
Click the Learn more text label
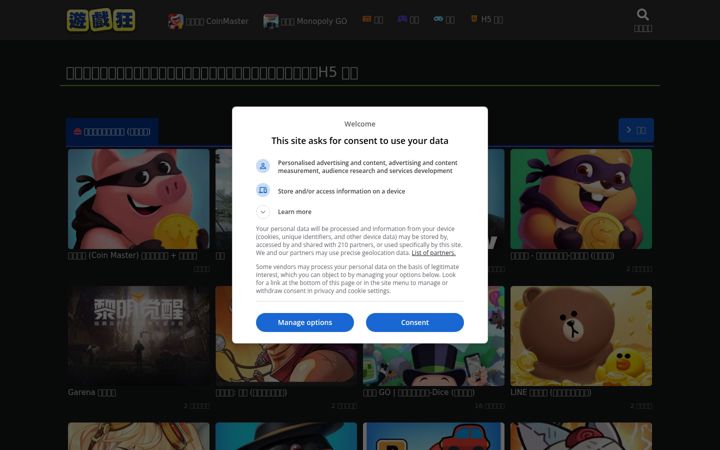click(x=294, y=212)
